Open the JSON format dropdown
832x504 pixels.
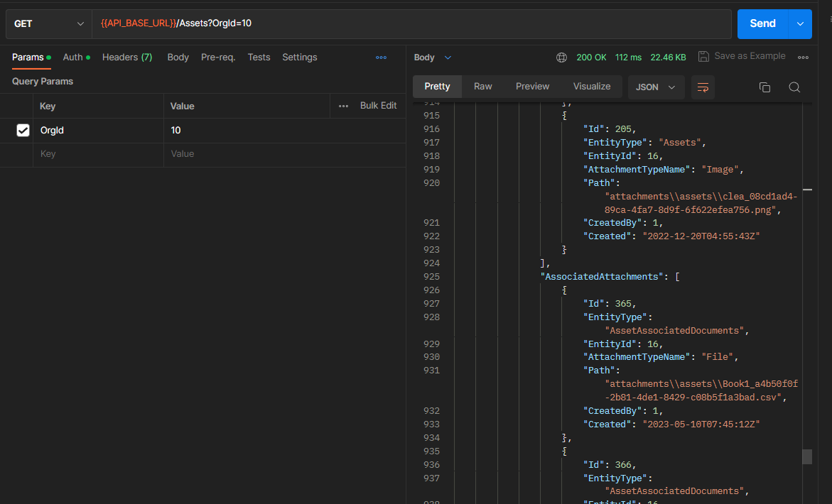coord(656,87)
